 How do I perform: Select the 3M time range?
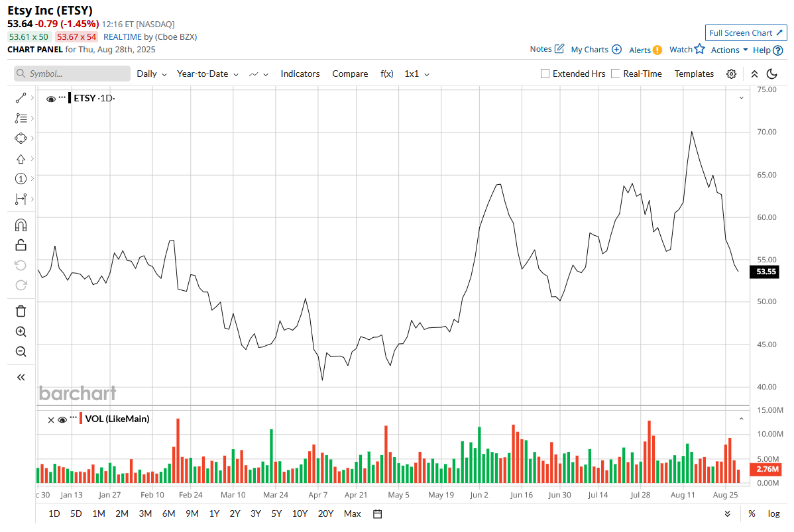[x=145, y=513]
